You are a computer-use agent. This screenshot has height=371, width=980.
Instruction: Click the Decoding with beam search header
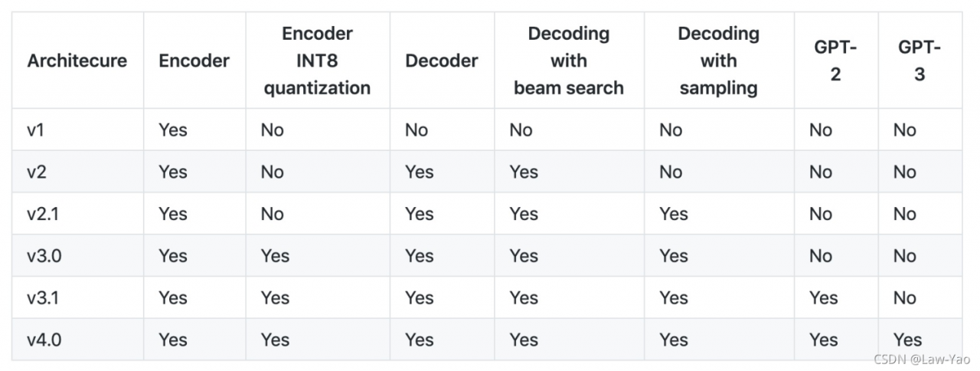click(x=569, y=61)
